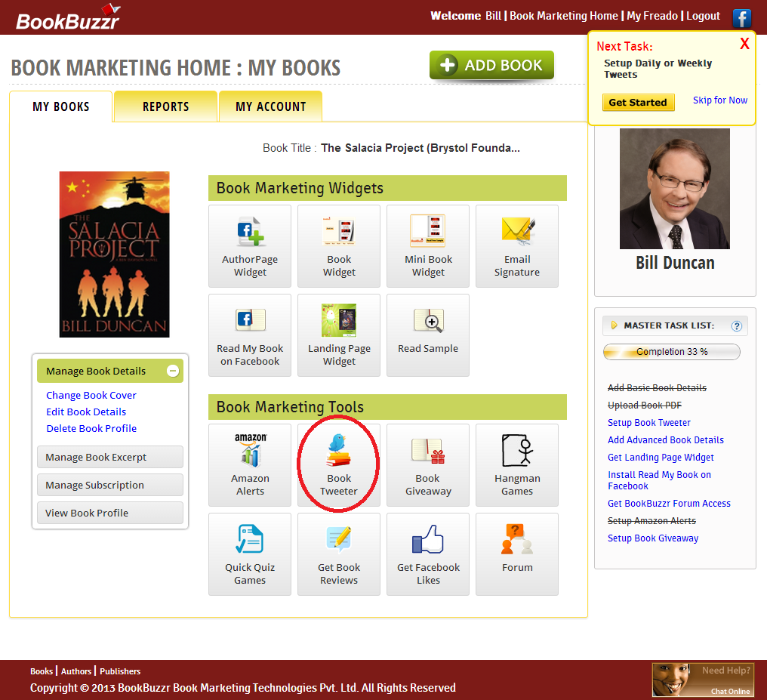Image resolution: width=767 pixels, height=700 pixels.
Task: Open the Get Landing Page Widget task
Action: [661, 458]
